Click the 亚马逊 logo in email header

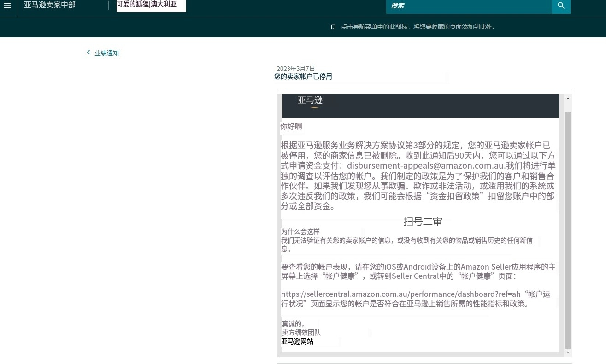click(310, 100)
